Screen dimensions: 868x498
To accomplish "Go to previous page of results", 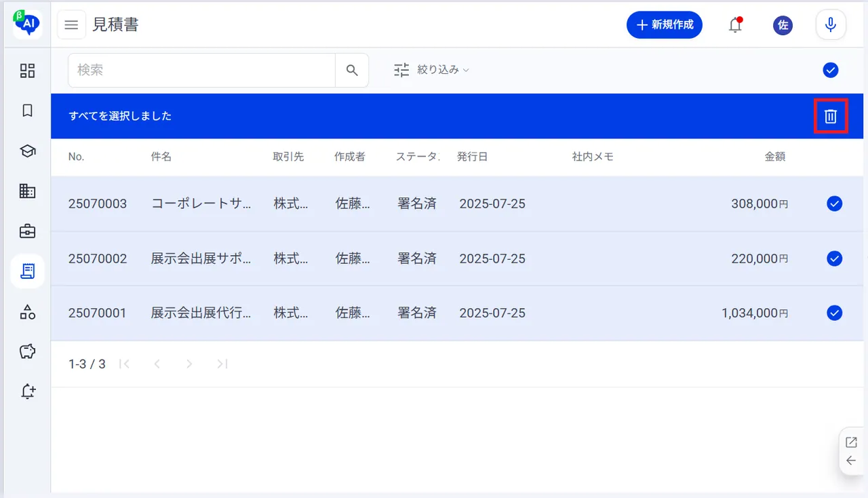I will coord(157,364).
